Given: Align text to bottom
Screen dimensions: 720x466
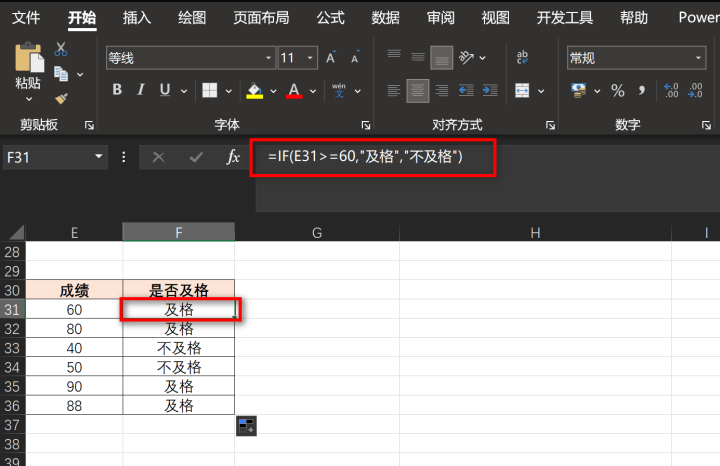Looking at the screenshot, I should pos(442,58).
